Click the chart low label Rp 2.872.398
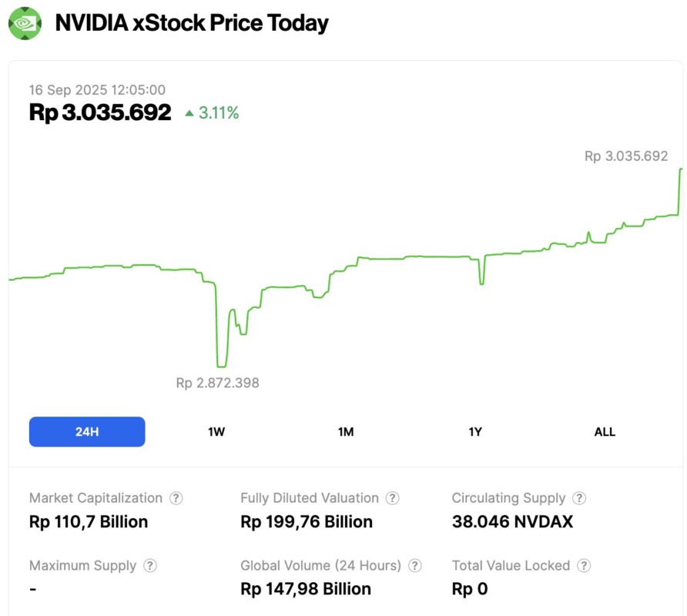Screen dimensions: 687x616 click(x=217, y=383)
